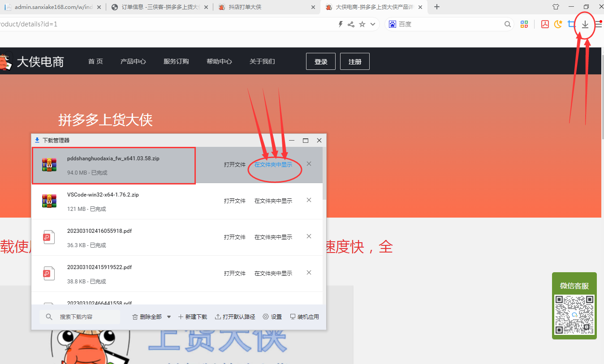Click the share icon in address bar

351,24
